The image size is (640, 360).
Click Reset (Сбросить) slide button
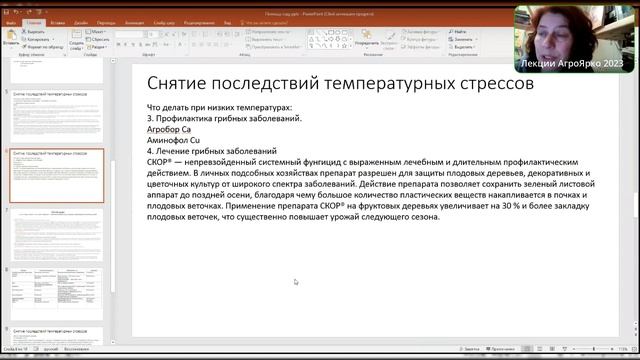click(x=98, y=39)
